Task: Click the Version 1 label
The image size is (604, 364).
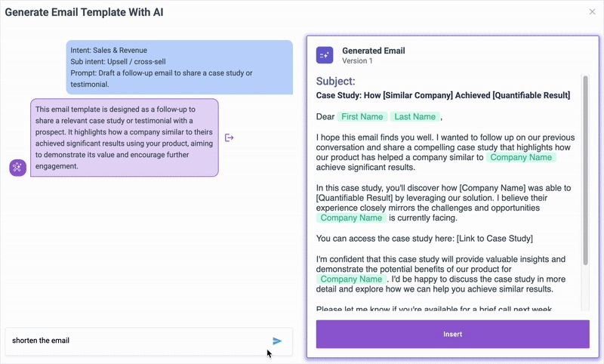Action: point(357,61)
